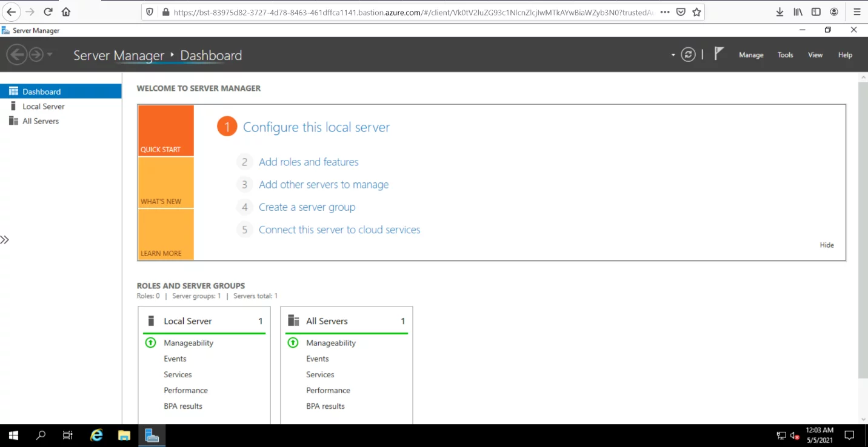
Task: Select the Learn More tile
Action: tap(166, 234)
